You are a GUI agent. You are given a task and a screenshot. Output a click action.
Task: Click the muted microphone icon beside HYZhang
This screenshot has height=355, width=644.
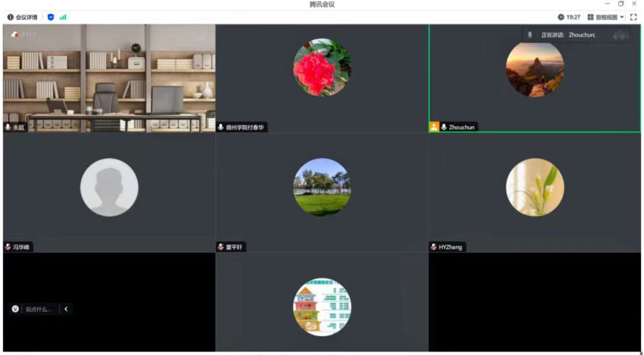click(x=434, y=247)
